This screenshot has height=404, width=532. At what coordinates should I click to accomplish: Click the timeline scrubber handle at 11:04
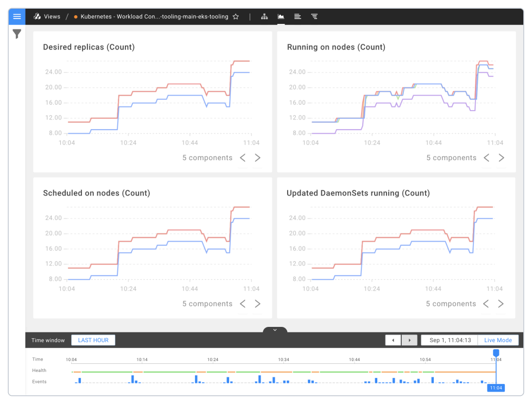496,353
